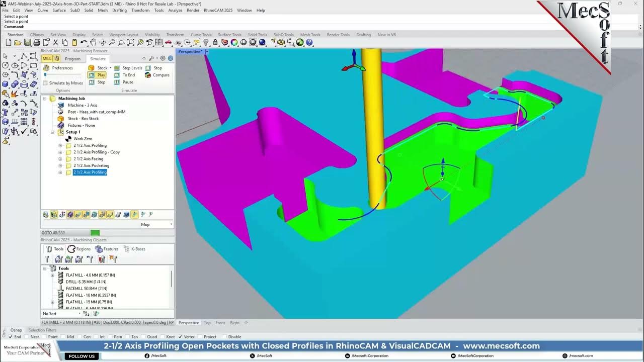Click the Regions button in Machining Objects
The image size is (644, 362).
[79, 248]
